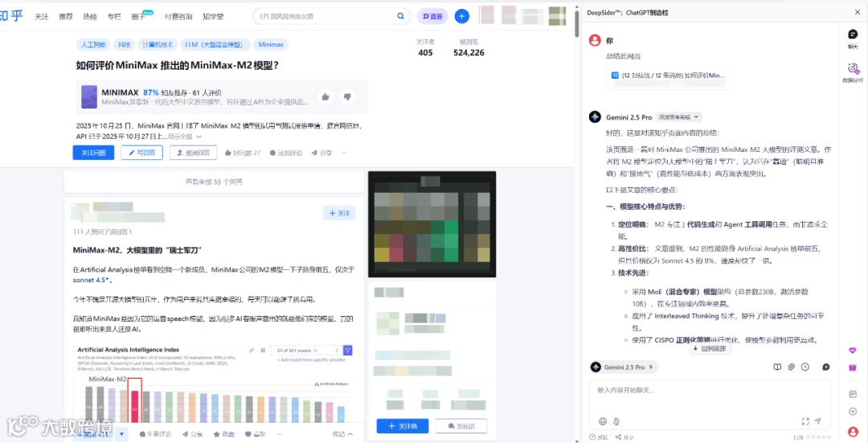Click the blue 关注他 button in author card
Image resolution: width=868 pixels, height=443 pixels.
(403, 426)
